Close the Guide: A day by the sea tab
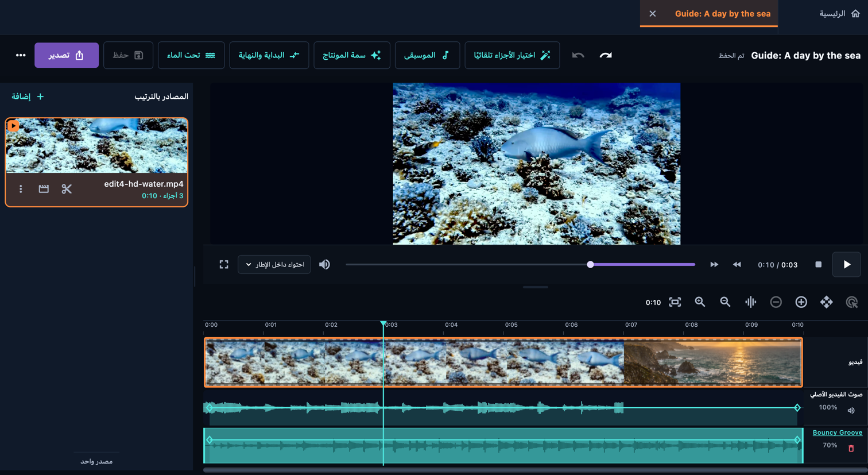Image resolution: width=868 pixels, height=475 pixels. click(x=653, y=14)
